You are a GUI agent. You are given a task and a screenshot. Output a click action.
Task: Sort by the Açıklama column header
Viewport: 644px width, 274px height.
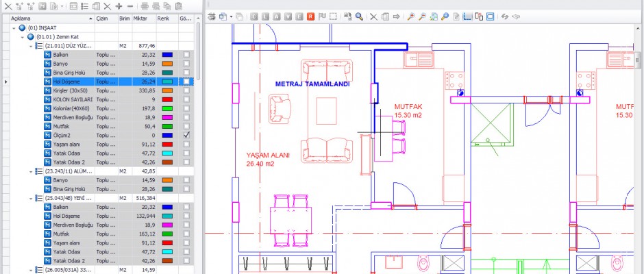pyautogui.click(x=41, y=19)
